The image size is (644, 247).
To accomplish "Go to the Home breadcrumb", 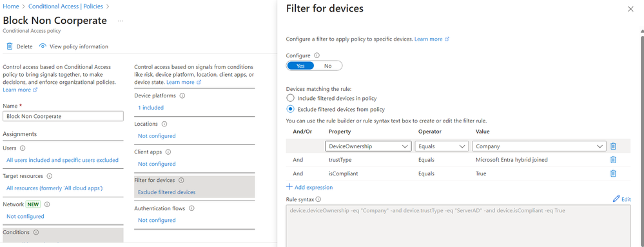I will coord(10,6).
